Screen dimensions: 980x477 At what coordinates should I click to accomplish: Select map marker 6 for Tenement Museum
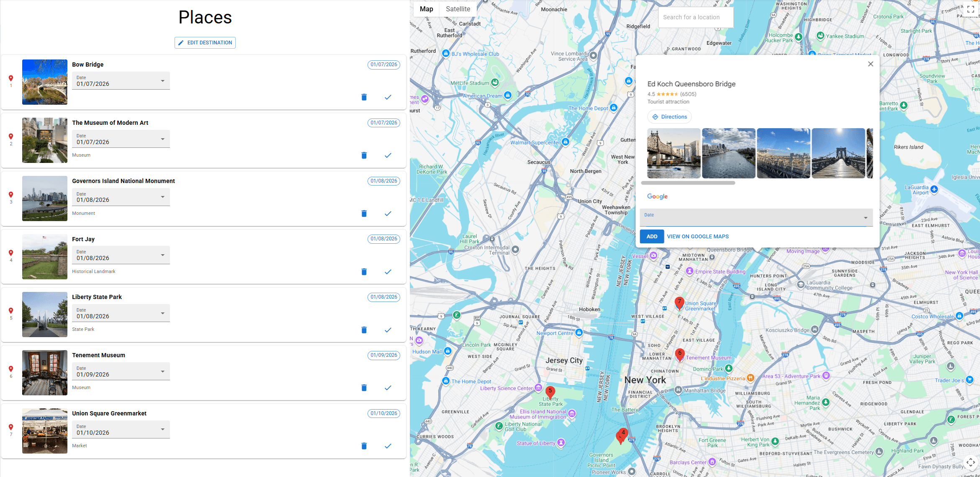pos(679,354)
